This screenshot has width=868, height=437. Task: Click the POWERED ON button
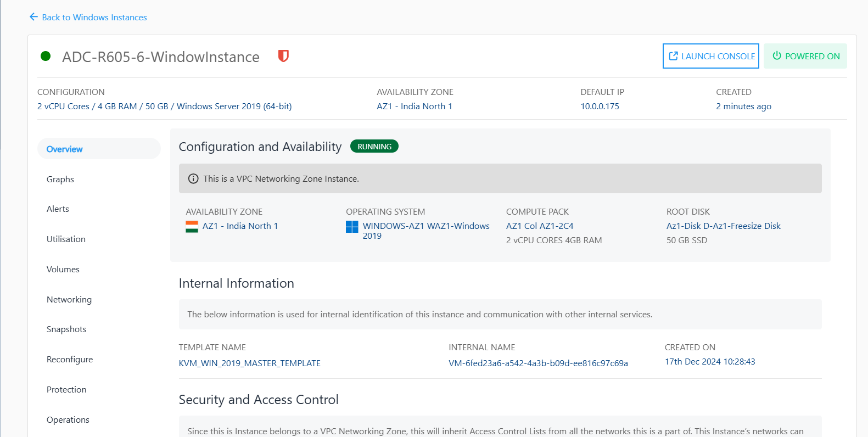point(805,56)
